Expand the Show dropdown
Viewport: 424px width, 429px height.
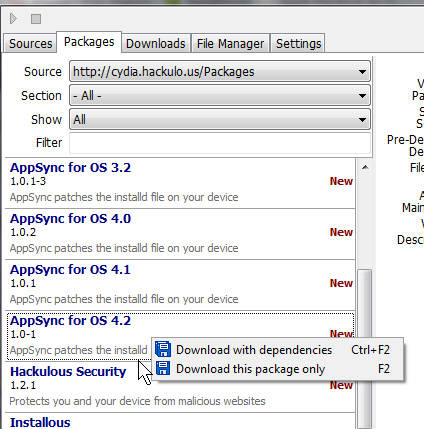click(220, 119)
